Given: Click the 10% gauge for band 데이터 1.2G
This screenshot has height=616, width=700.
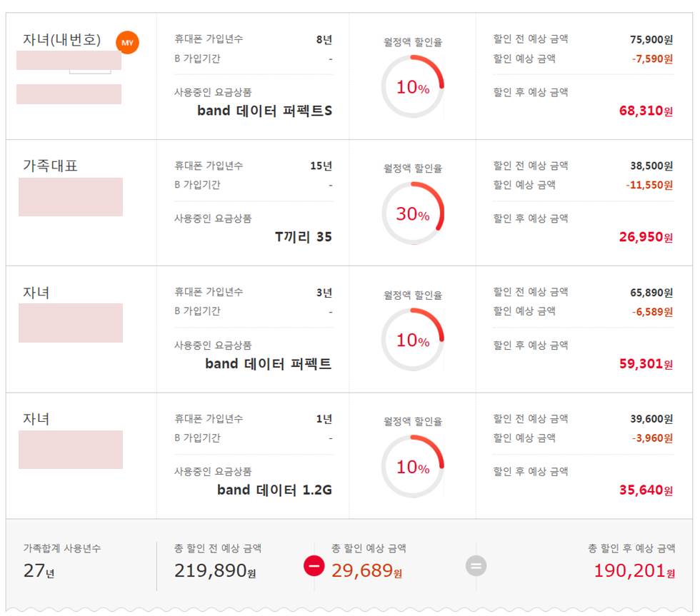Looking at the screenshot, I should point(413,467).
